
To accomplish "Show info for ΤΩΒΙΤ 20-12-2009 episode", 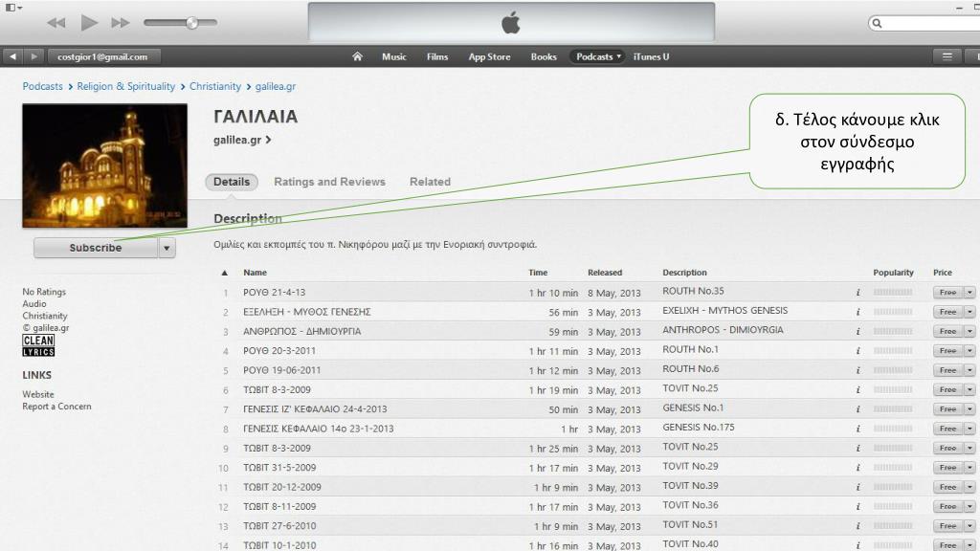I will click(858, 487).
